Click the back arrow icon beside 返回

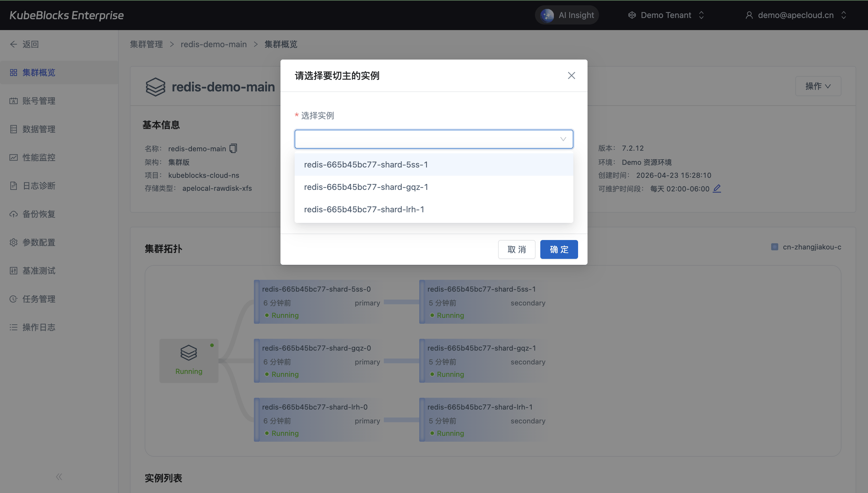point(14,44)
